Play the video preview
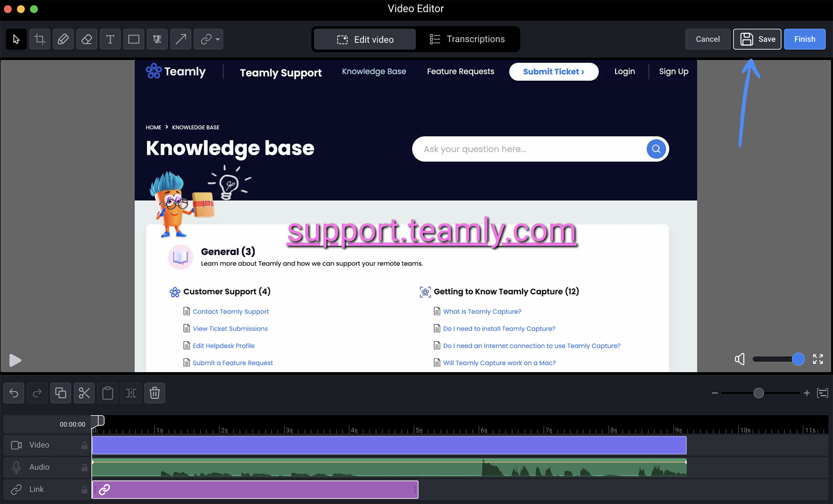833x504 pixels. (x=15, y=360)
